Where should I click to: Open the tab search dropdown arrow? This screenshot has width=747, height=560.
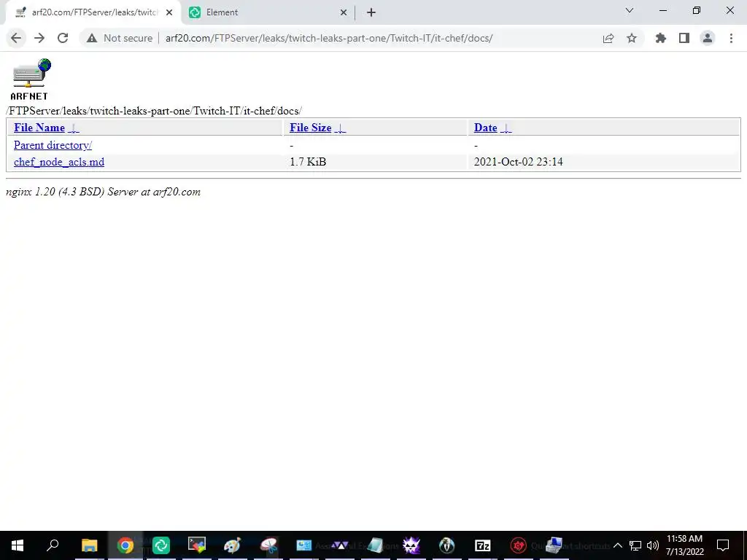(x=630, y=10)
